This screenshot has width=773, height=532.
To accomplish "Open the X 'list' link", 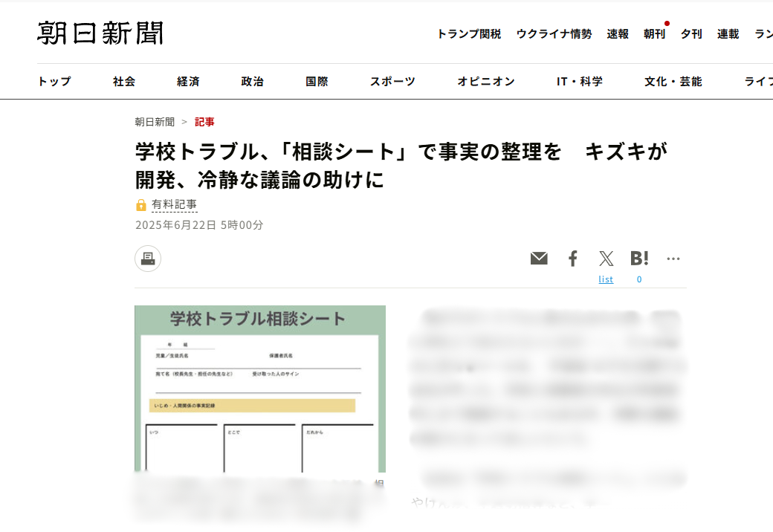I will (606, 279).
